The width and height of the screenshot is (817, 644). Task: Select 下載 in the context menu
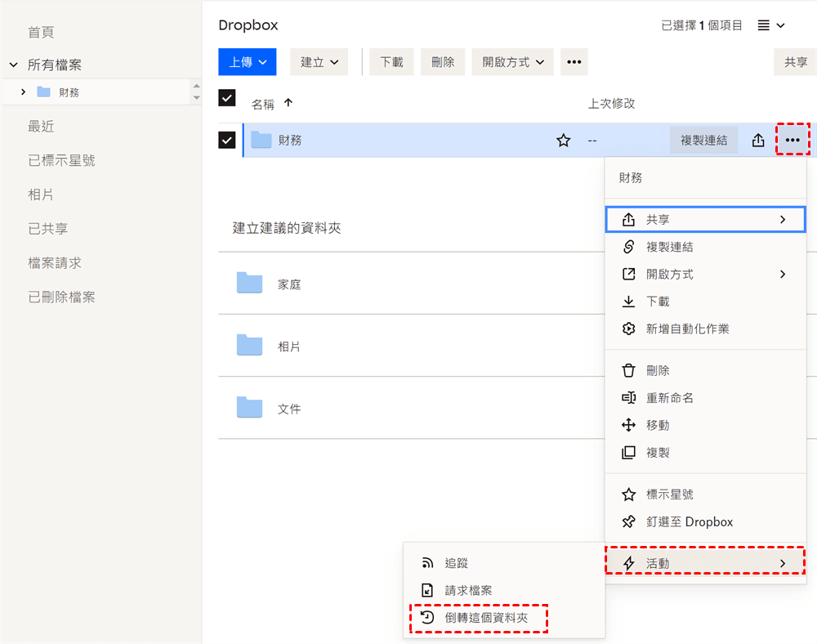point(706,301)
